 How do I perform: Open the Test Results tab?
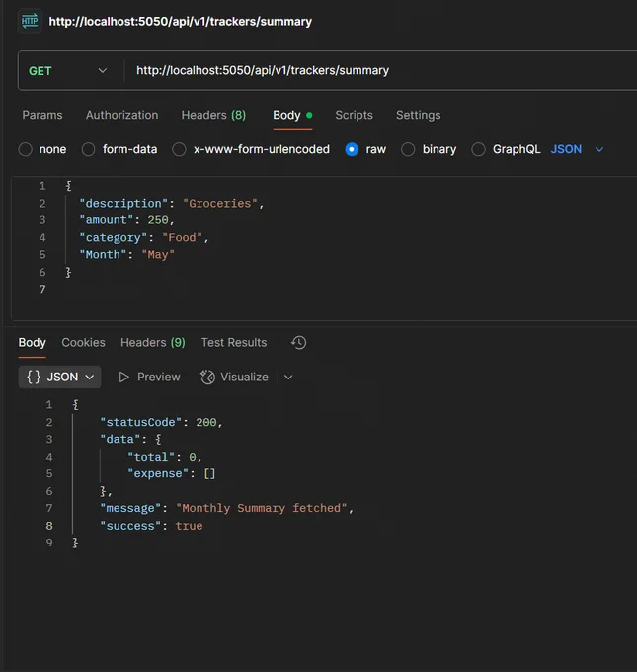[x=234, y=343]
